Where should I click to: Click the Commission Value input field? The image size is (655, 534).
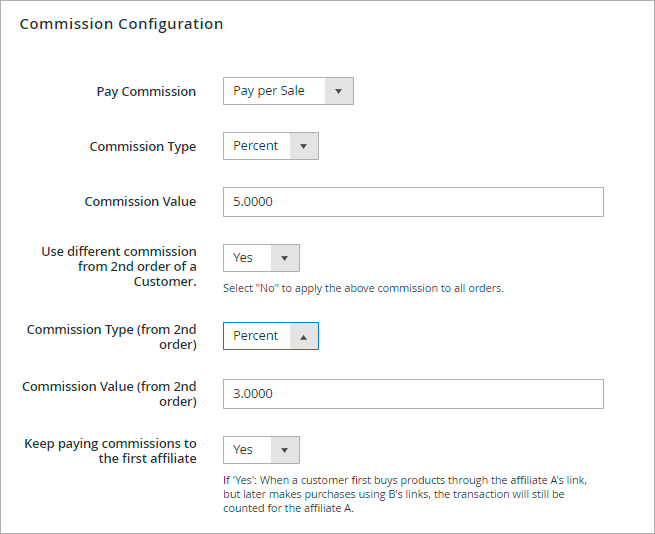pos(413,202)
